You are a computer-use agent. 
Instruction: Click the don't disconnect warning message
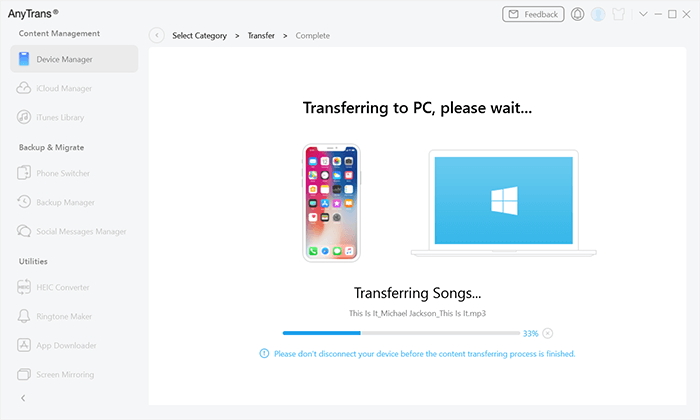425,353
